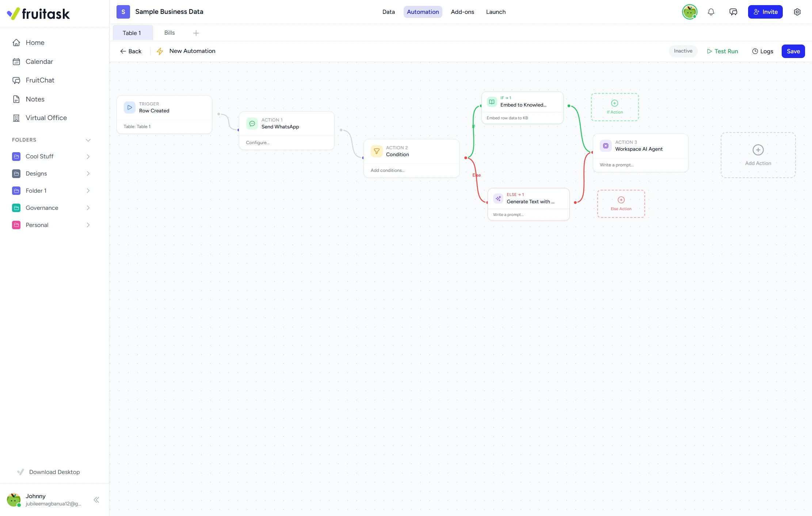This screenshot has height=516, width=812.
Task: Toggle the Inactive status badge
Action: pos(683,51)
